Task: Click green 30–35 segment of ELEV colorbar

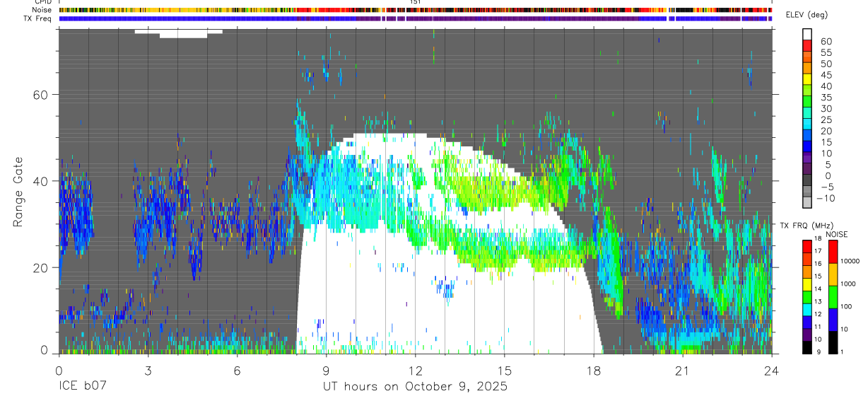Action: pos(807,101)
